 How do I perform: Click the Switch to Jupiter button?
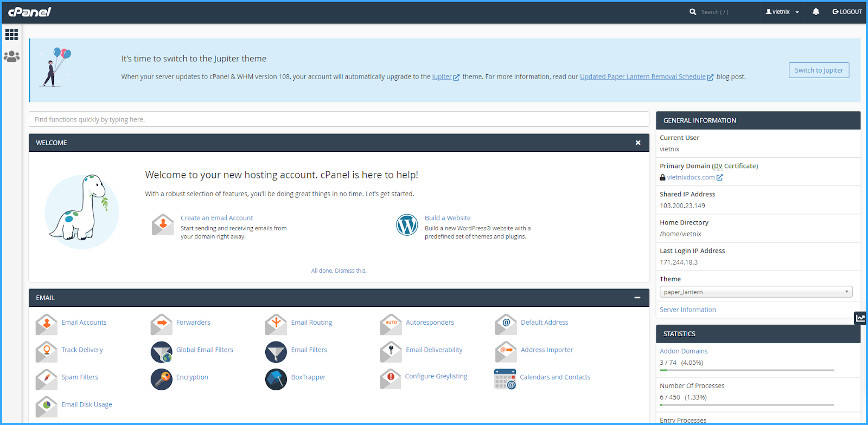(819, 70)
